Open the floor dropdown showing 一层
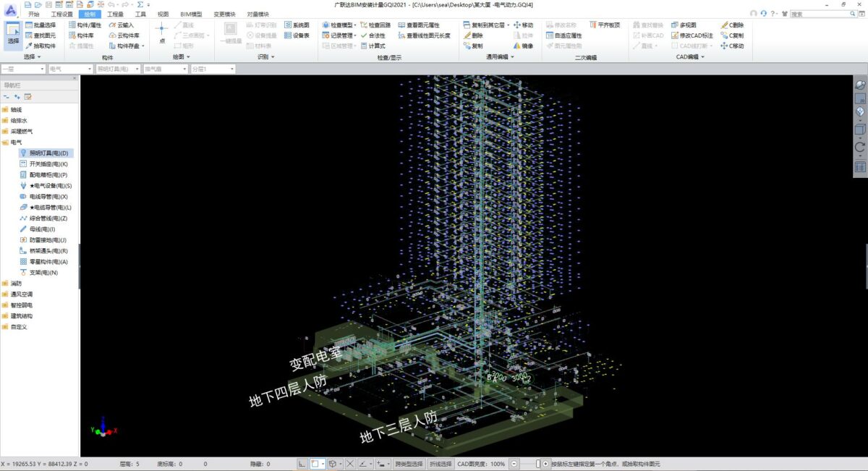 [x=22, y=69]
